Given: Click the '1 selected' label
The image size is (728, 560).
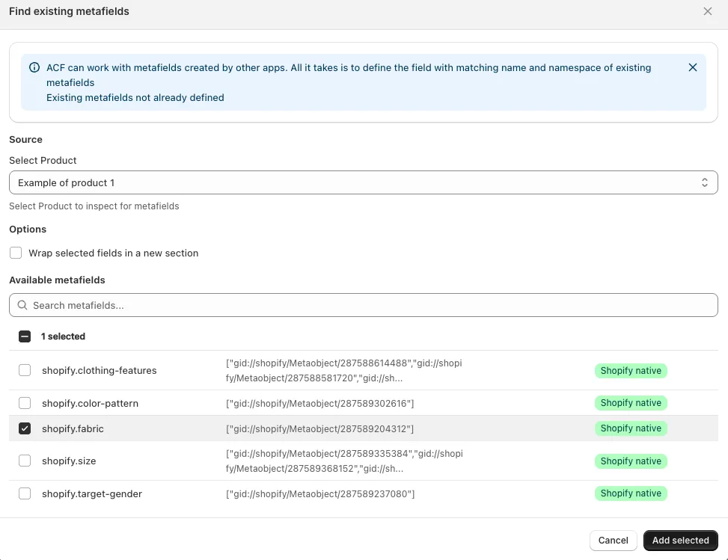Looking at the screenshot, I should click(63, 336).
